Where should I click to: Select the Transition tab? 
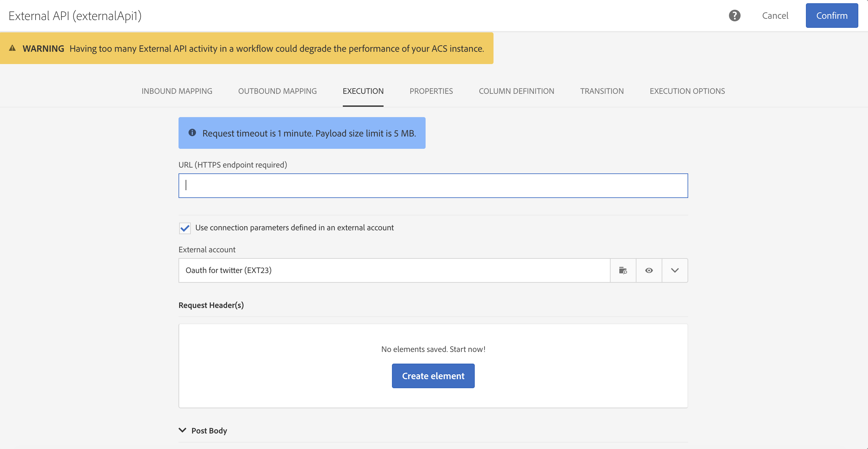(x=602, y=91)
